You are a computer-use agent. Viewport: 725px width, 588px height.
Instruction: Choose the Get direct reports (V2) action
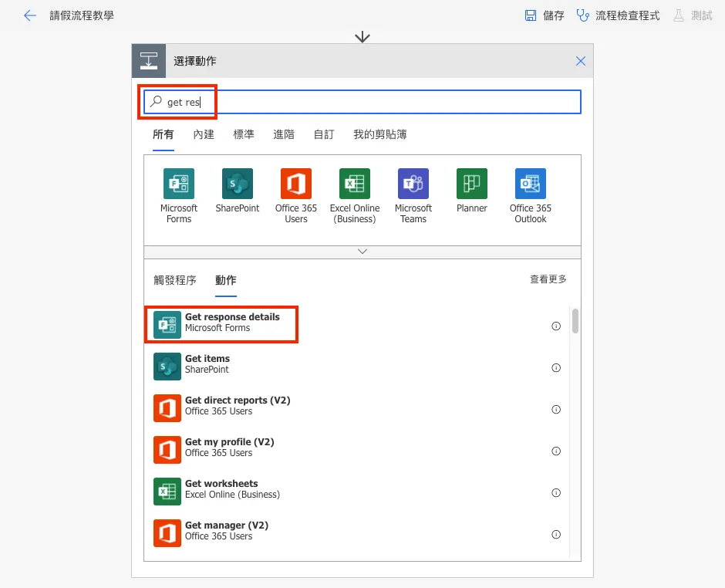click(x=356, y=408)
